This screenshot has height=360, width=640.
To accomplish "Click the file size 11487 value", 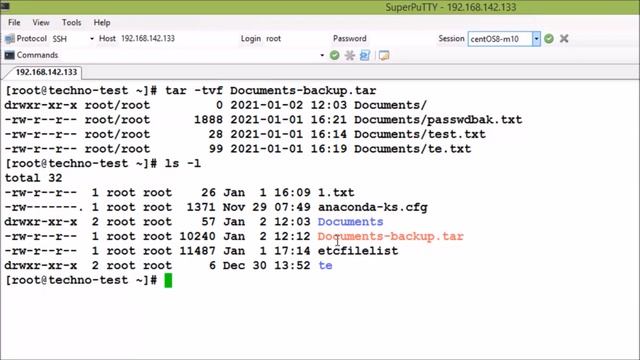I will coord(197,251).
